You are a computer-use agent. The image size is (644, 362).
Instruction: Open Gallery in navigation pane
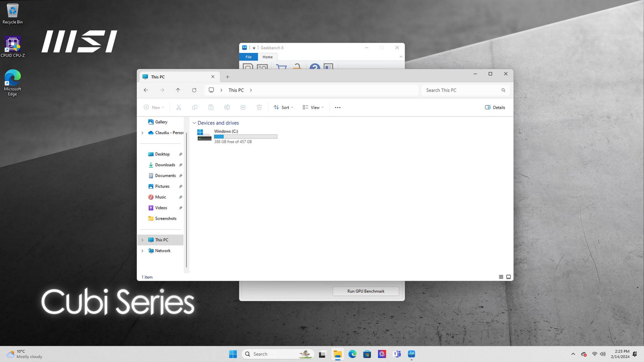click(x=161, y=122)
